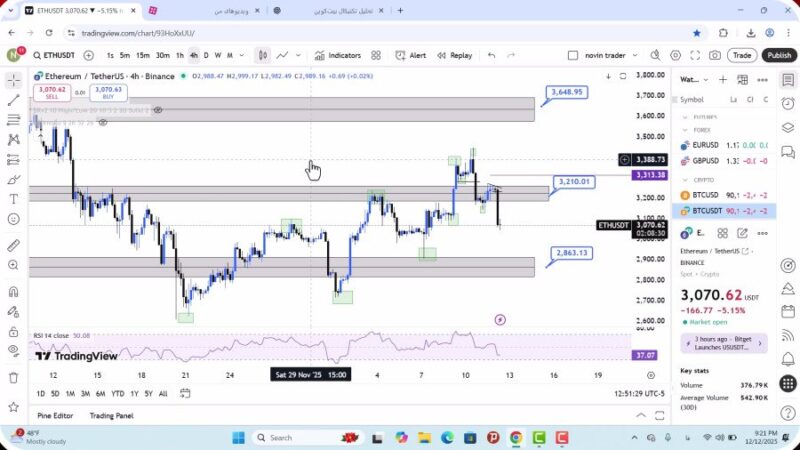Click the magnet mode icon
This screenshot has width=800, height=450.
[x=13, y=292]
